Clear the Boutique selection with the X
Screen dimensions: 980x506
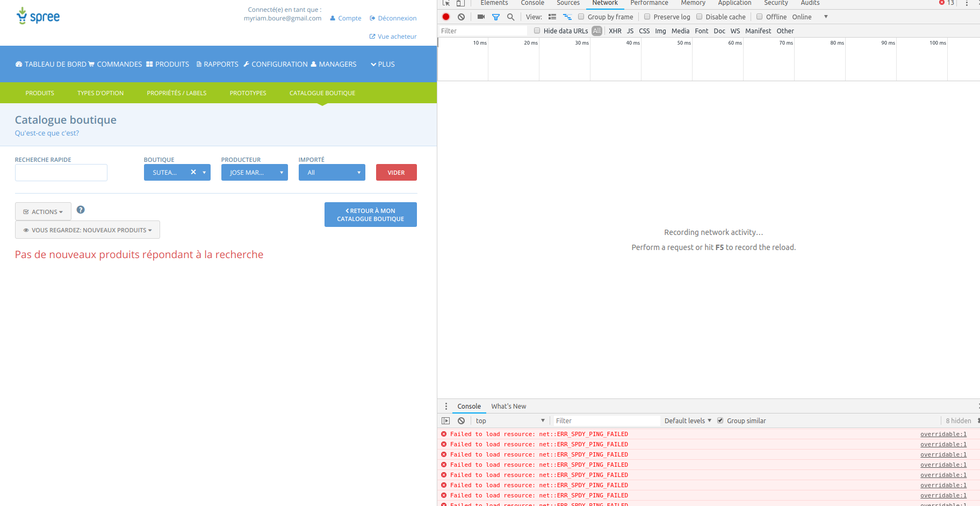point(193,172)
